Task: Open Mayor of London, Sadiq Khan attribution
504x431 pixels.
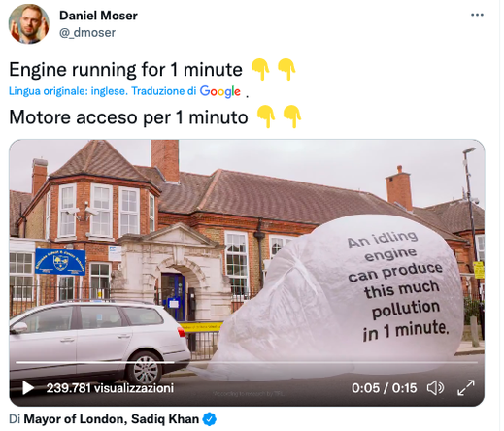Action: coord(111,419)
